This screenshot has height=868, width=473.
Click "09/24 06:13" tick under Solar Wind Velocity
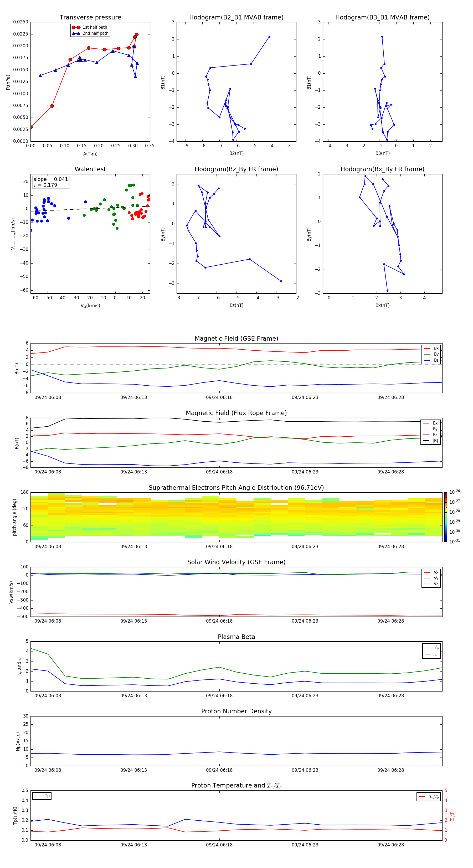point(134,621)
